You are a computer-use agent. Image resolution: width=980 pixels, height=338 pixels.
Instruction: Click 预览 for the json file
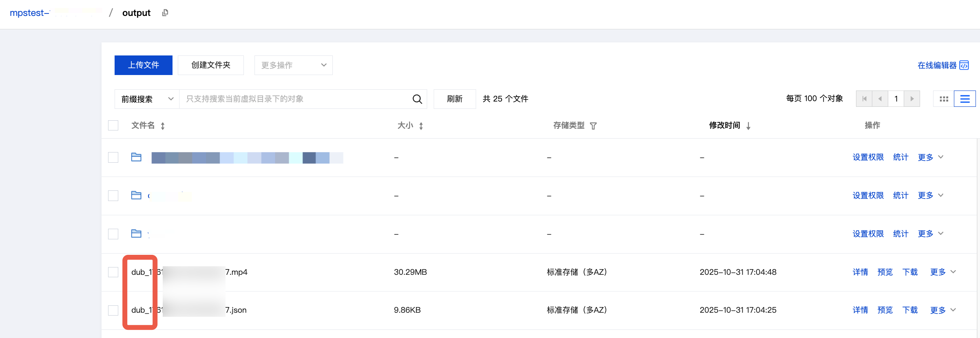[x=885, y=310]
